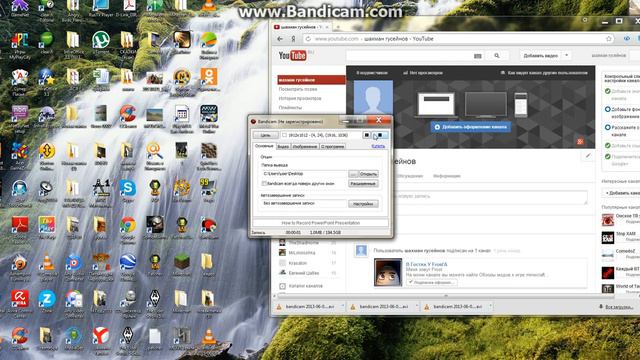Click the uTorrent desktop icon
This screenshot has width=640, height=360.
100,40
